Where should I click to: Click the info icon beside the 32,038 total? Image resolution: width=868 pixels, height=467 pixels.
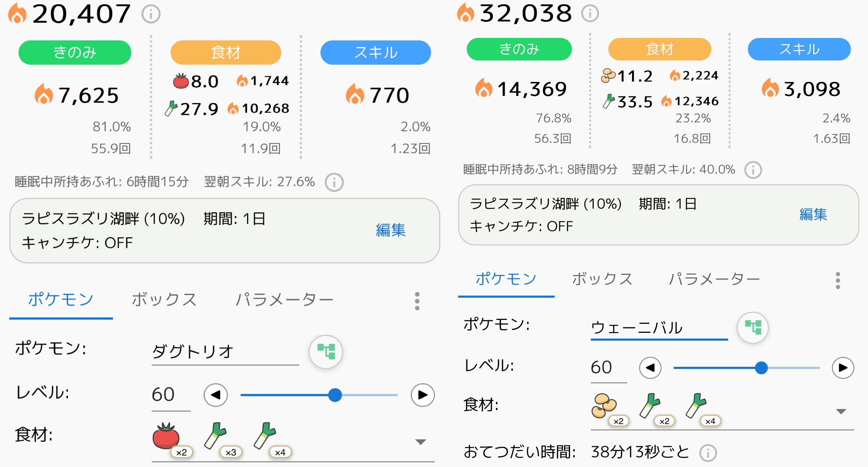[x=590, y=14]
